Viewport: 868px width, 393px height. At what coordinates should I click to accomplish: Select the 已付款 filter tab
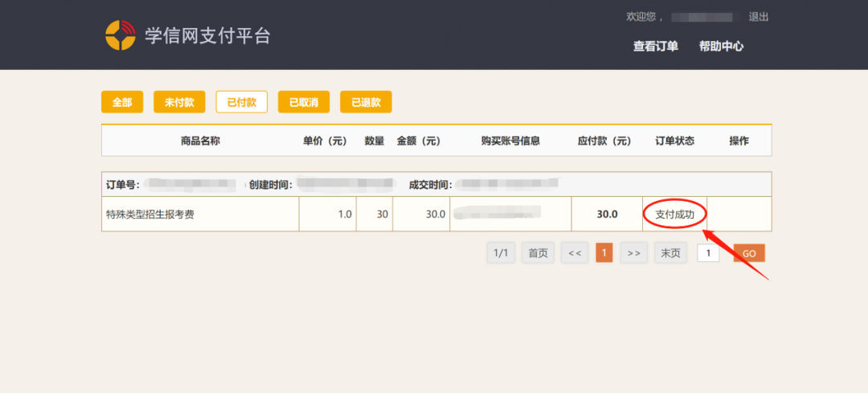[242, 102]
